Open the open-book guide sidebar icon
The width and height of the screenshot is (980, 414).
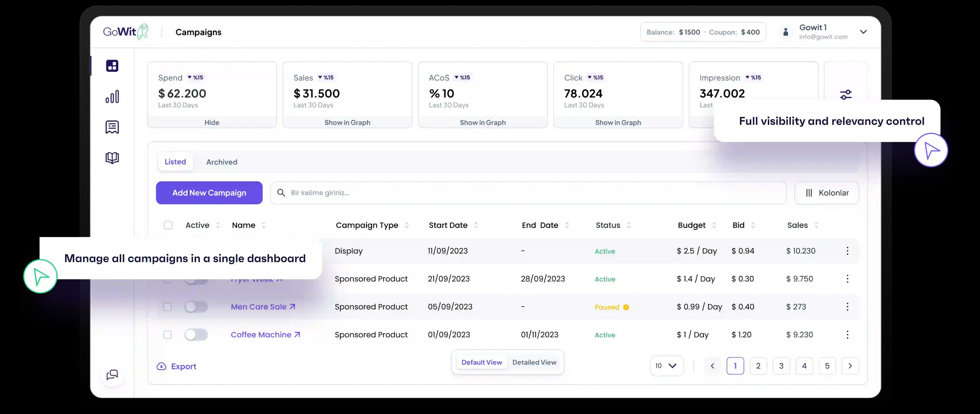point(112,158)
